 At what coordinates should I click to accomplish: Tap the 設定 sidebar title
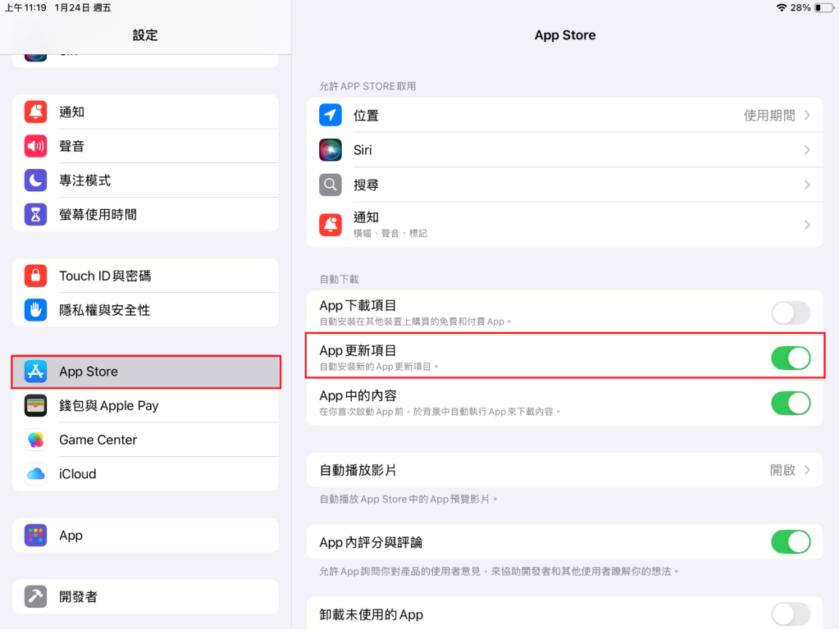[145, 35]
